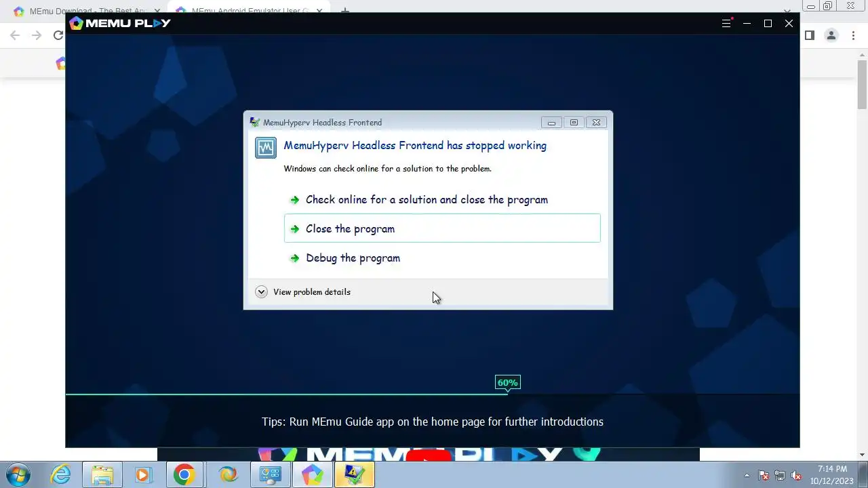Click the 60% loading progress marker
868x488 pixels.
pyautogui.click(x=507, y=383)
